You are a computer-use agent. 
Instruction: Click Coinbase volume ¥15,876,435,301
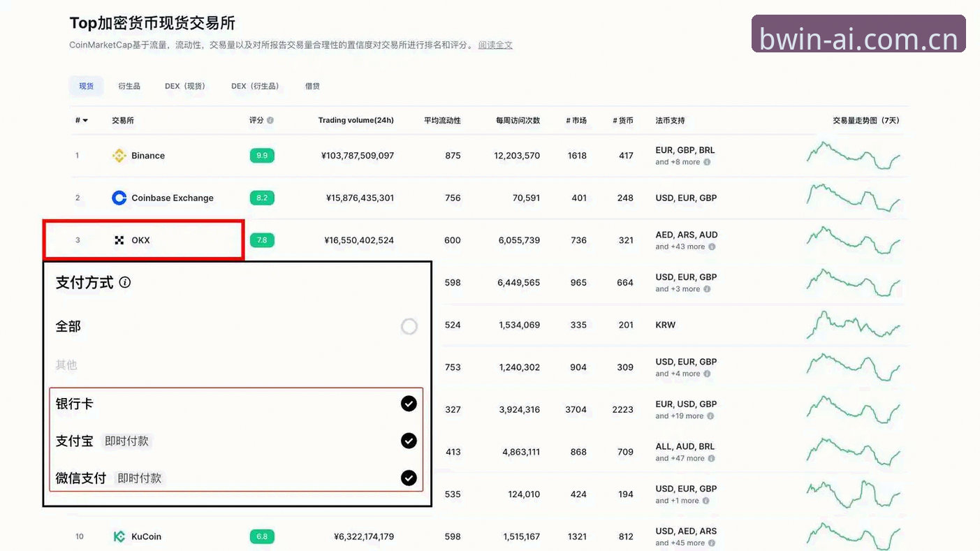pos(360,198)
